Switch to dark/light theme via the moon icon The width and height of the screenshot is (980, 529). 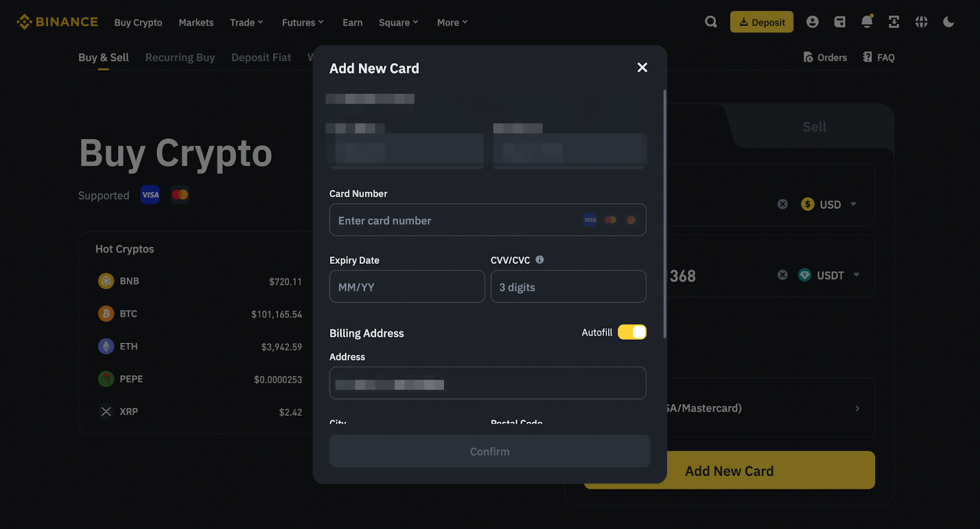948,21
